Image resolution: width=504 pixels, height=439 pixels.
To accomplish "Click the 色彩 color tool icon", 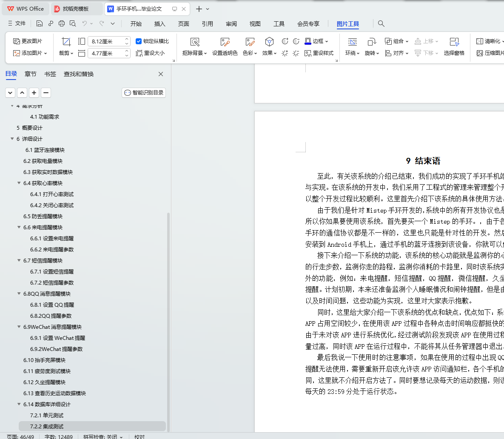I will 250,42.
